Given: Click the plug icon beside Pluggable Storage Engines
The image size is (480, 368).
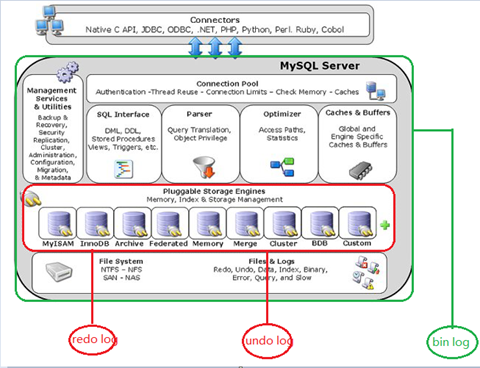Looking at the screenshot, I should tap(31, 199).
